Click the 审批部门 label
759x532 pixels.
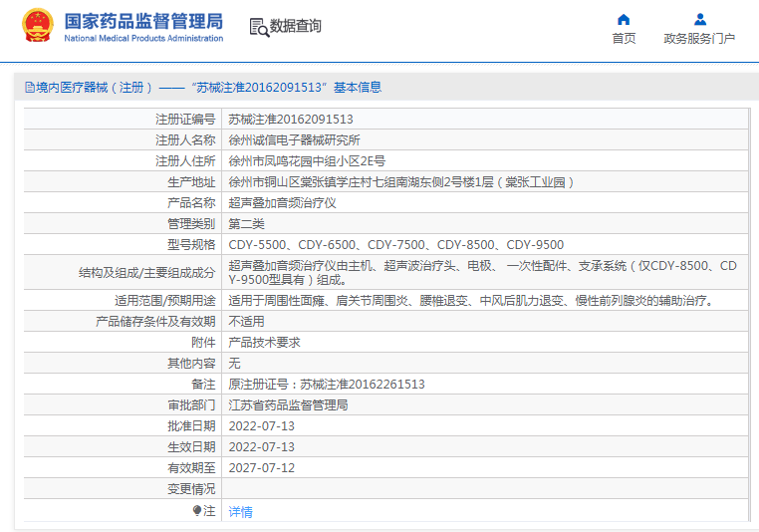coord(191,405)
